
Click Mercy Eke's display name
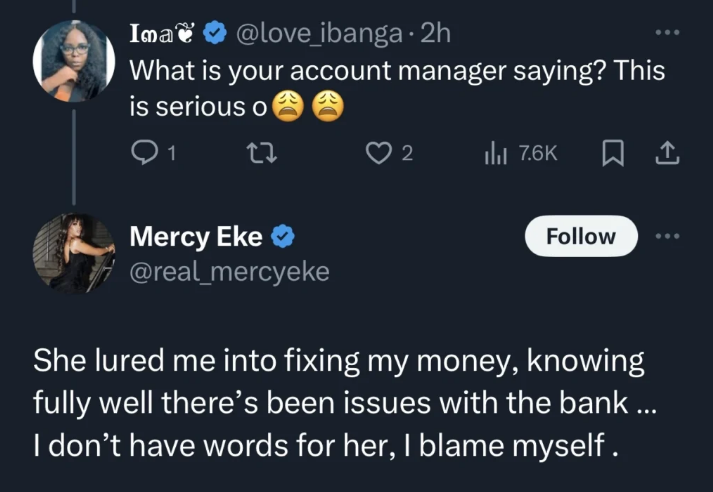tap(196, 237)
